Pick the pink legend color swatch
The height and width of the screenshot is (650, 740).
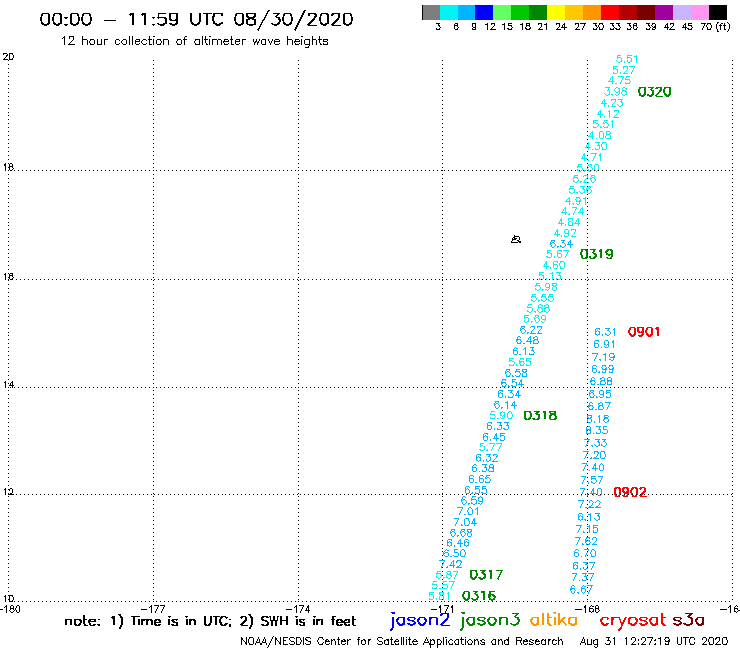(700, 12)
